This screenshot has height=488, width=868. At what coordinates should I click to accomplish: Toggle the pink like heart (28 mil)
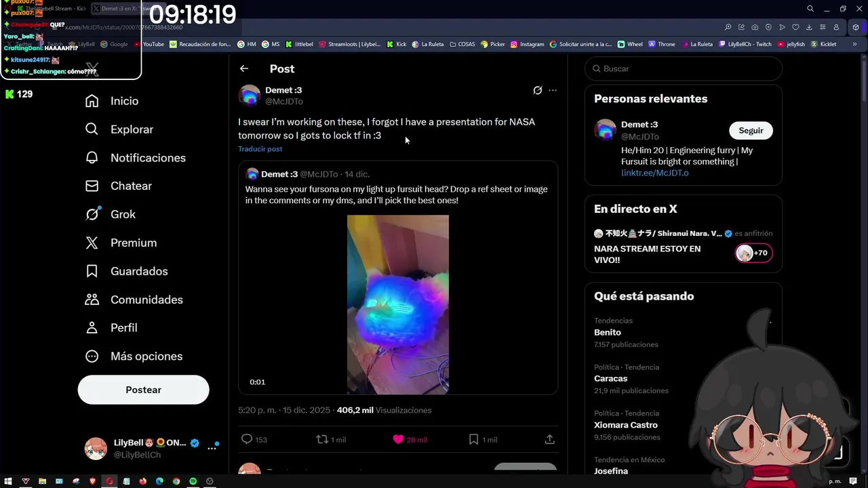[x=398, y=439]
